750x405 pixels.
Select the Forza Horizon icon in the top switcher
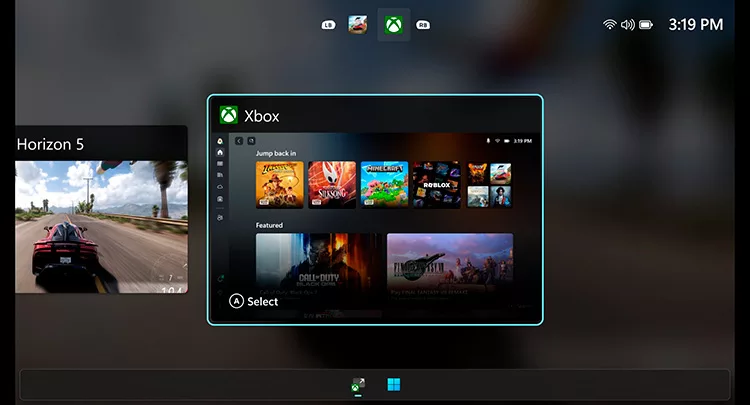[x=357, y=24]
